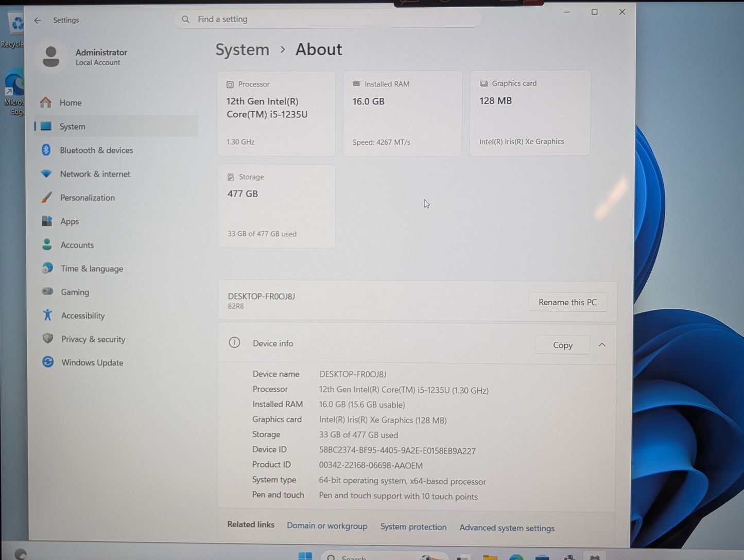Click the Intel(R) Iris(R) Xe Graphics card caption

522,142
